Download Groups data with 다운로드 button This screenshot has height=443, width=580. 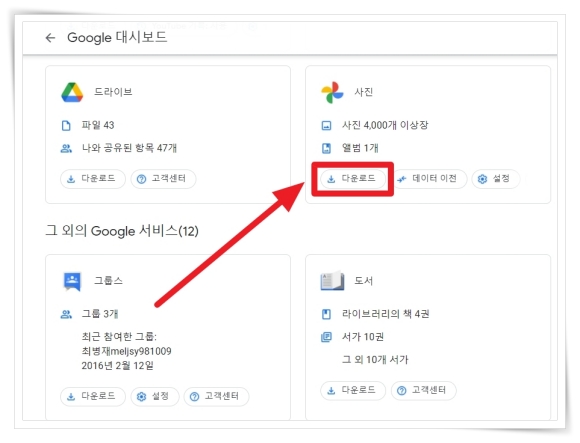93,397
